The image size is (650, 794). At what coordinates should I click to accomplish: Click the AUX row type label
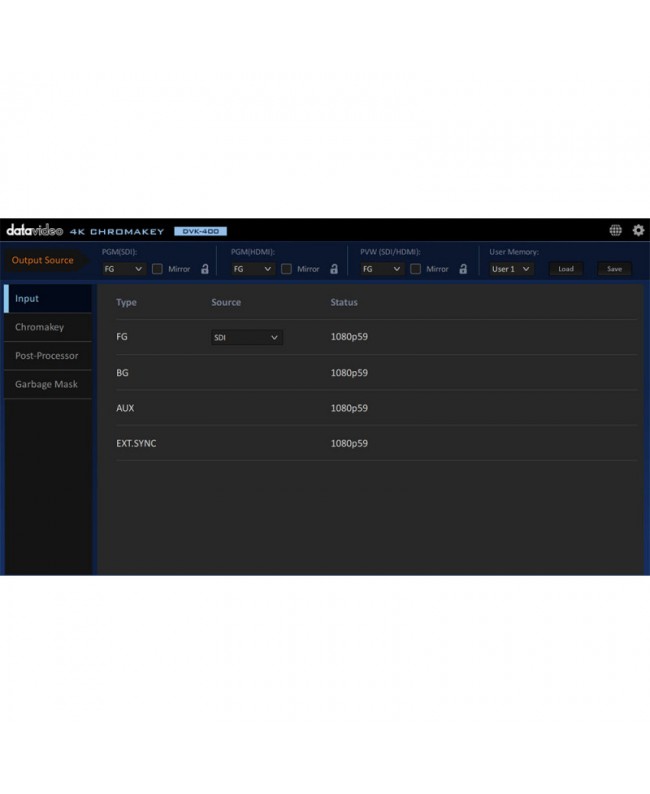(125, 408)
